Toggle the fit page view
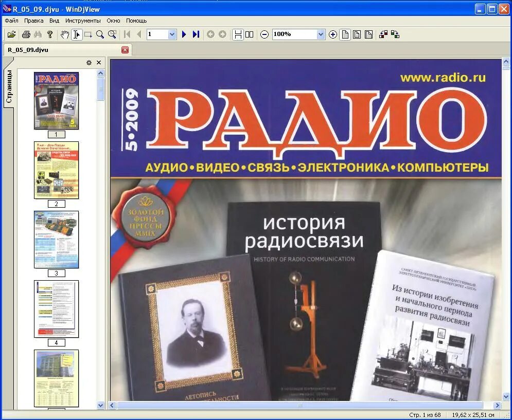512x420 pixels. (x=368, y=34)
